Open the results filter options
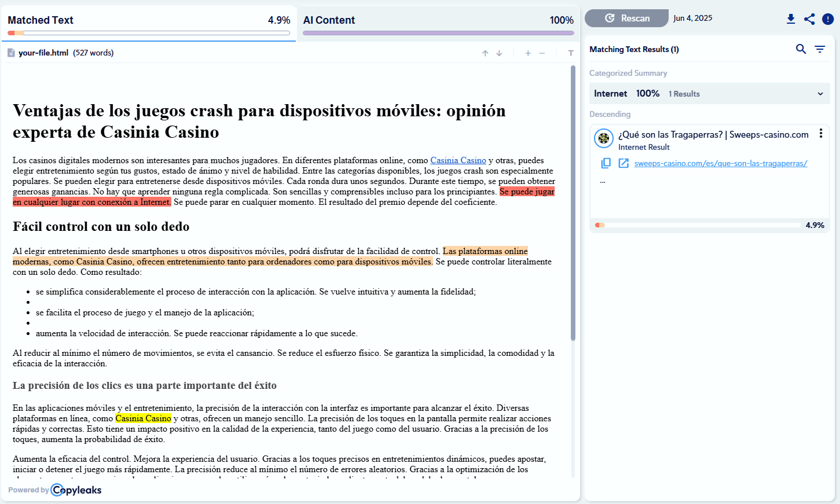The image size is (840, 504). (x=820, y=49)
